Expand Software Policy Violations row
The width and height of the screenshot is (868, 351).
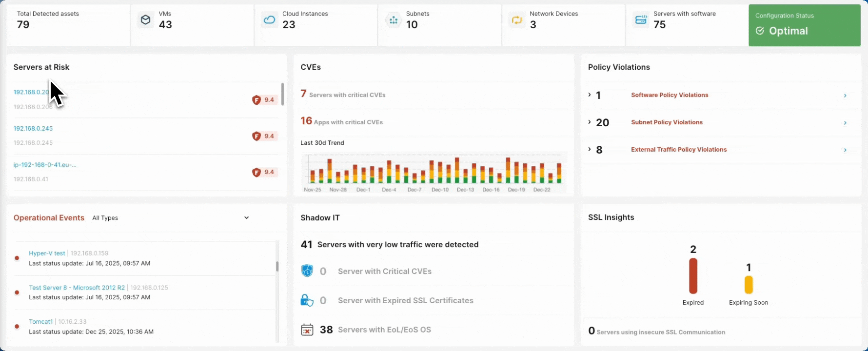pos(590,95)
